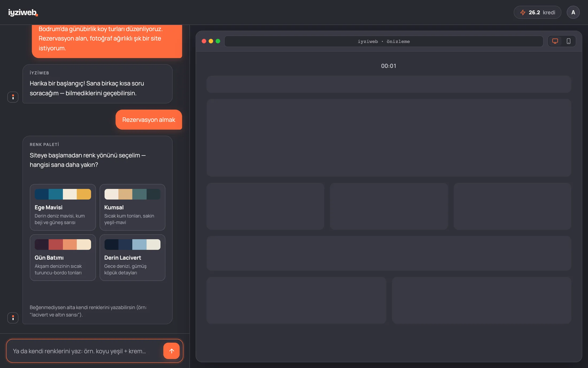This screenshot has width=588, height=368.
Task: Click the 'RENK PALETİ' heading label
Action: (44, 144)
